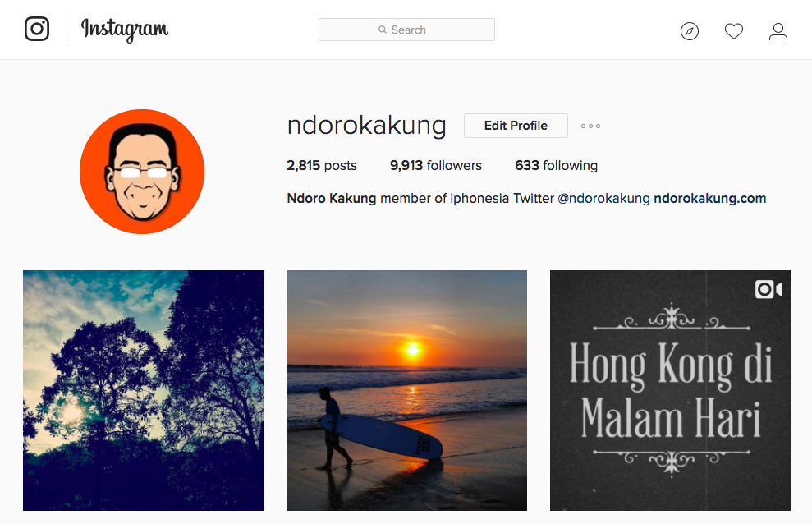This screenshot has height=524, width=812.
Task: Open the Instagram wordmark home link
Action: coord(124,30)
